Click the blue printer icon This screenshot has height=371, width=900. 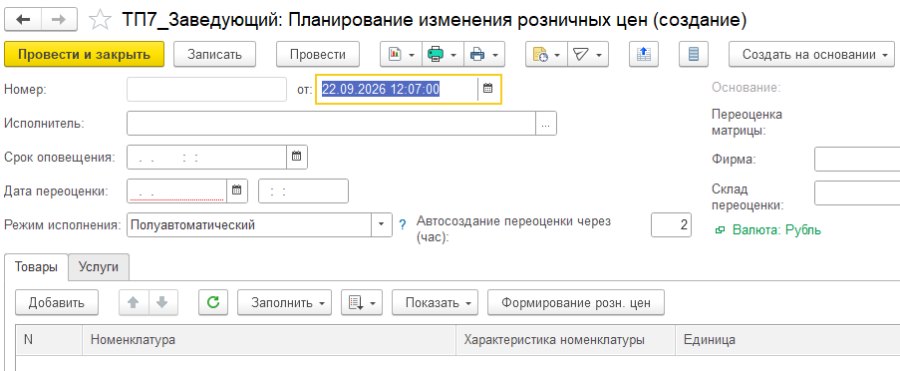tap(477, 55)
